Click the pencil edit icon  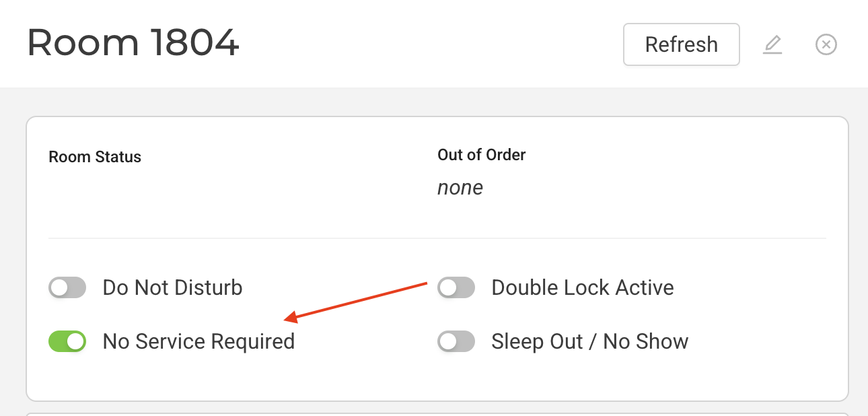(772, 44)
